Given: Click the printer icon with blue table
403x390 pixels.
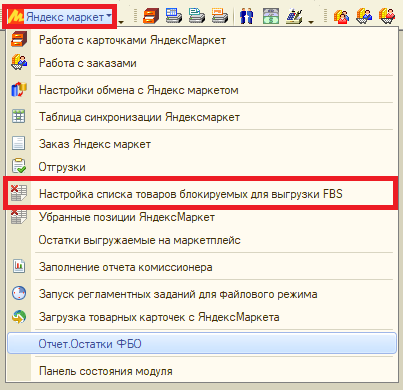Looking at the screenshot, I should 174,16.
